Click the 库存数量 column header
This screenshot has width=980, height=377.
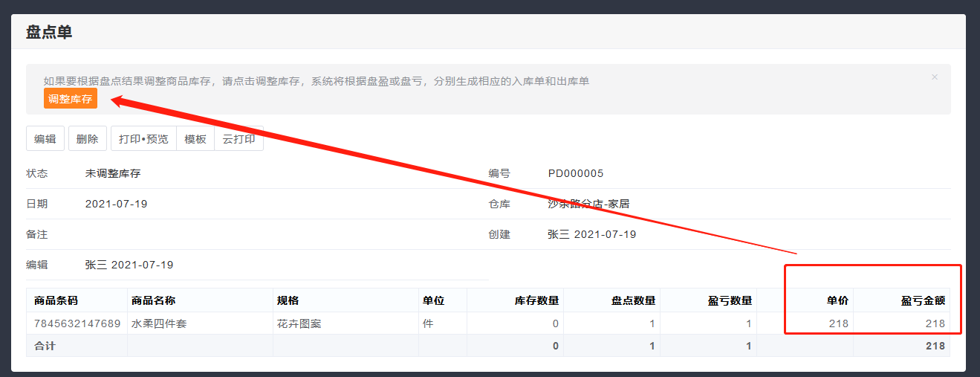tap(536, 300)
